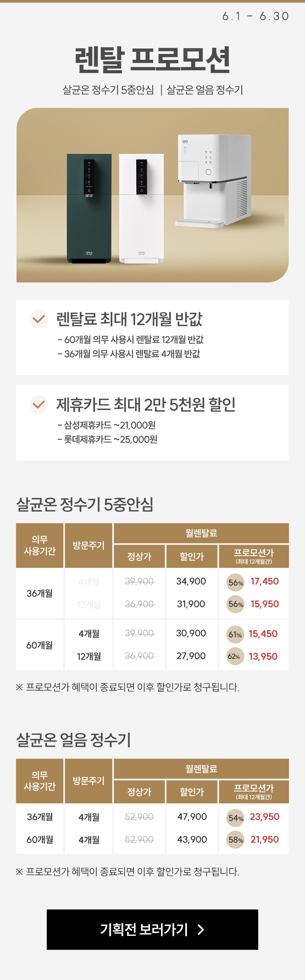Click the 58% discount badge

(x=236, y=840)
